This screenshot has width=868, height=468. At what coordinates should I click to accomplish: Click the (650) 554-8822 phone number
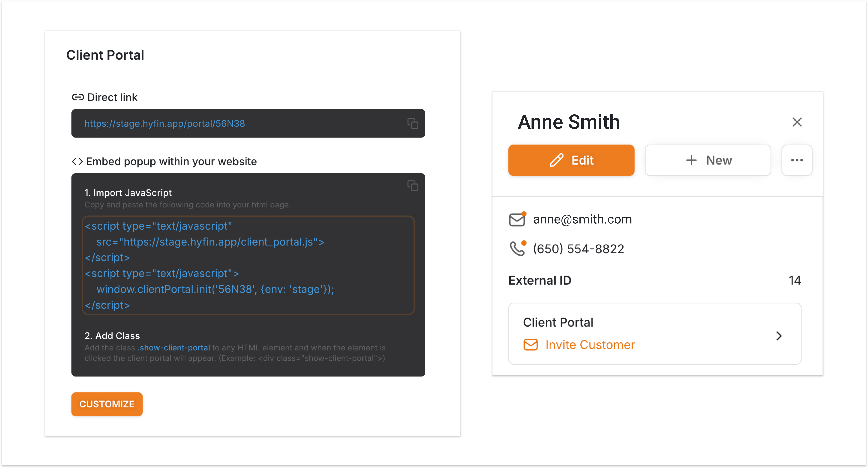(x=578, y=249)
